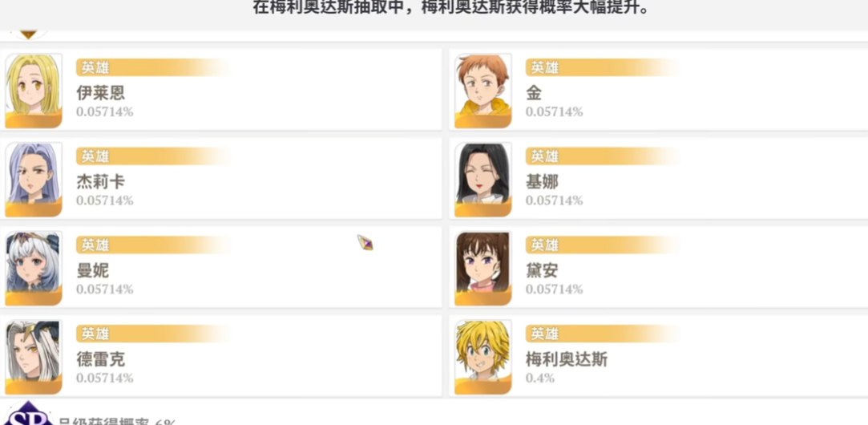The image size is (868, 425).
Task: Click the 基娜 hero name
Action: point(542,182)
